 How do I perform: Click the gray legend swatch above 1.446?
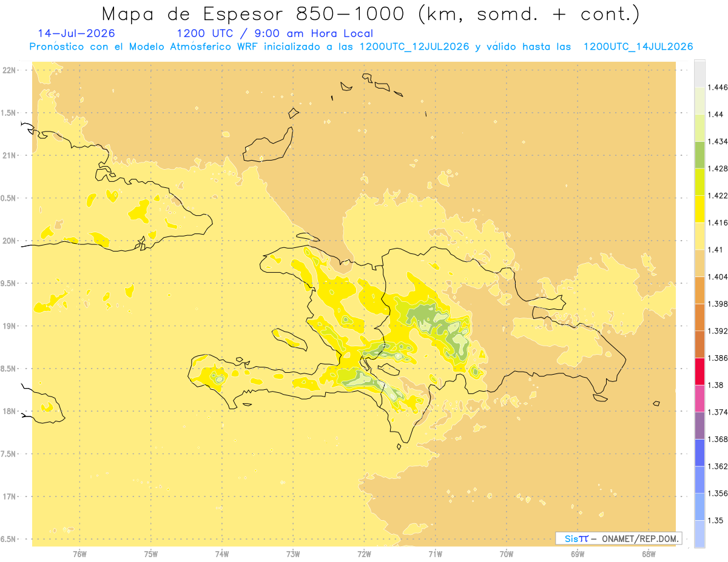coord(699,73)
